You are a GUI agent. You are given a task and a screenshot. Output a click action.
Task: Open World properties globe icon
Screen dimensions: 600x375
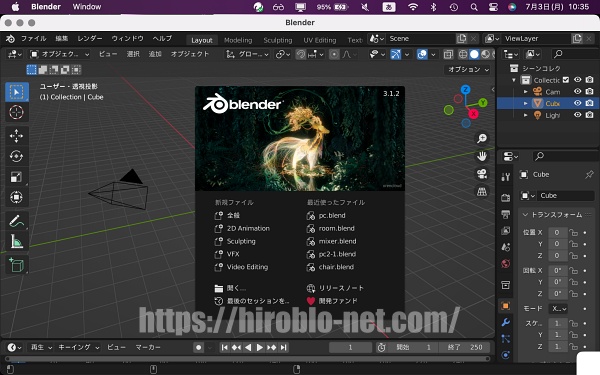(505, 264)
